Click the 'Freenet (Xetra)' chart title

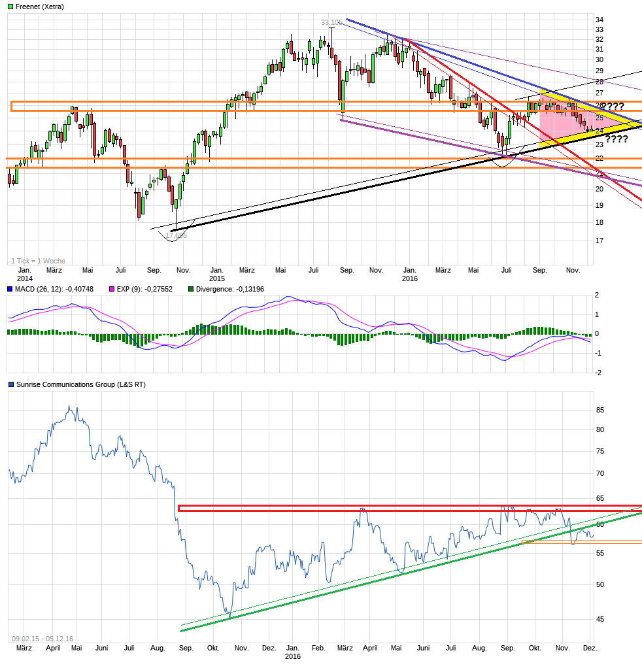click(39, 7)
